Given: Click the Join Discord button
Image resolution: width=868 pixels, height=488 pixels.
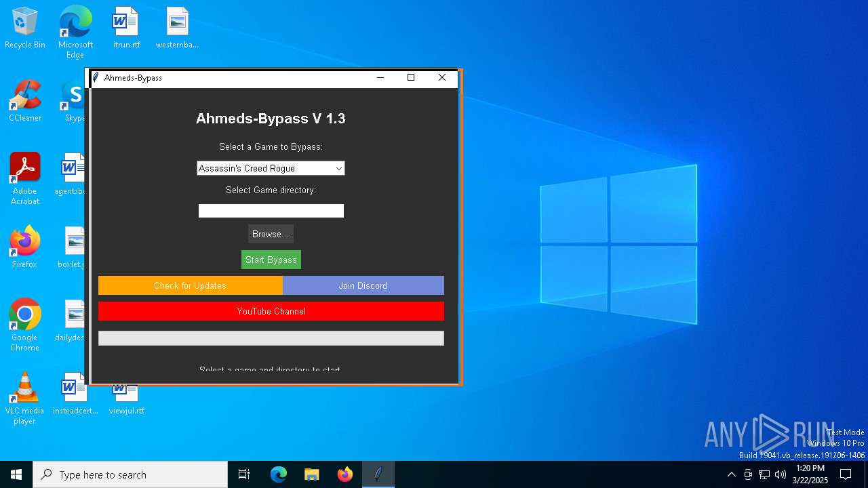Looking at the screenshot, I should pos(363,285).
